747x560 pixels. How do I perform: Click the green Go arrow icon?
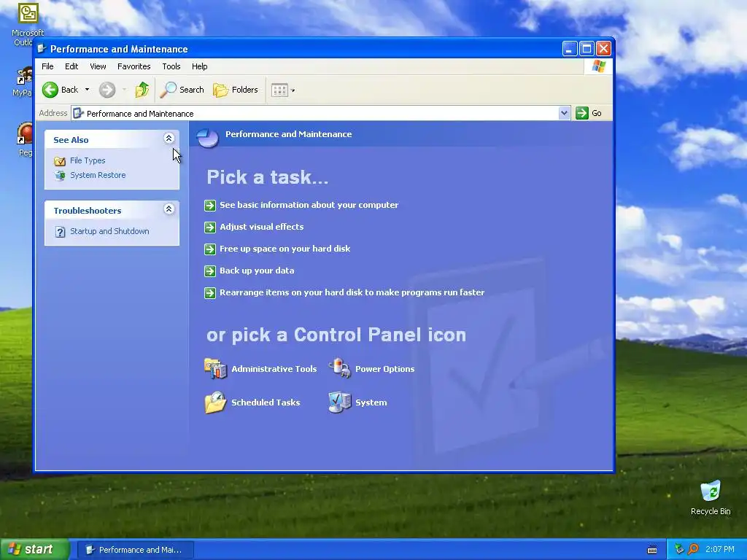point(581,113)
